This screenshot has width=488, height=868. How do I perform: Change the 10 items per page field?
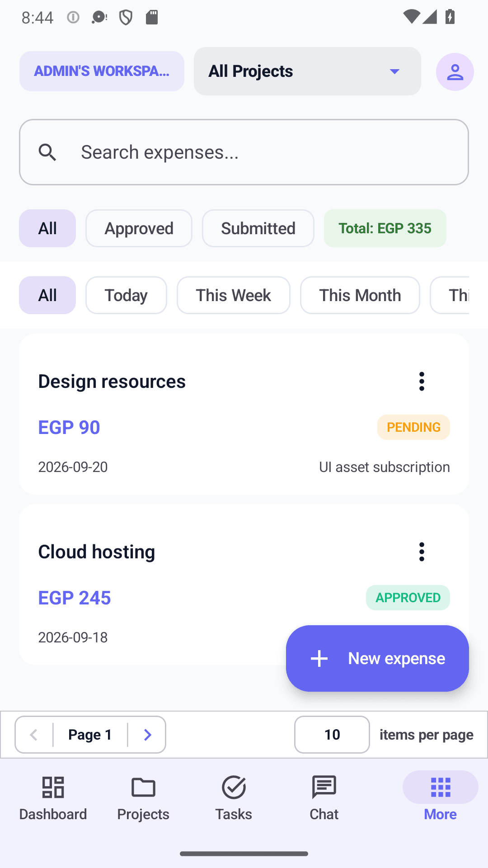coord(332,735)
